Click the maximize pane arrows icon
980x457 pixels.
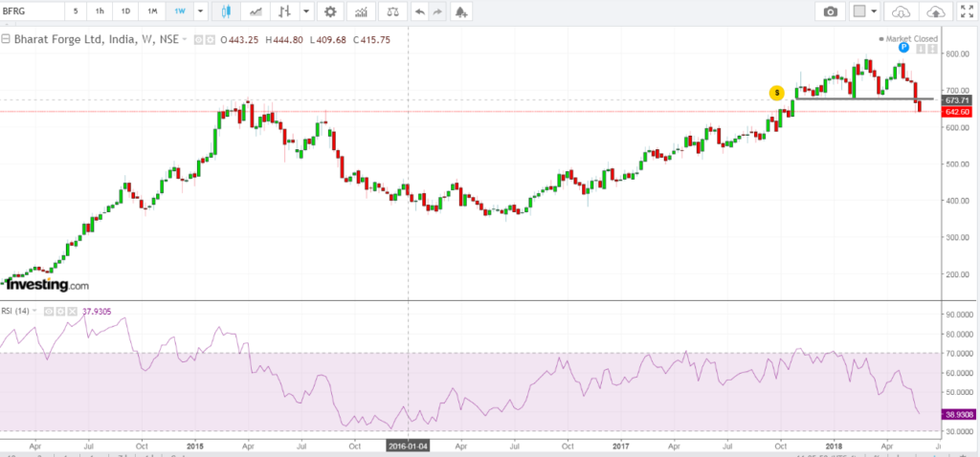932,51
